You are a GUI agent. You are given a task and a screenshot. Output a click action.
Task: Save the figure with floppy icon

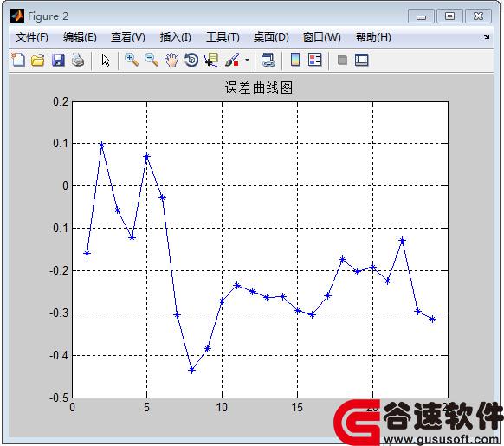click(58, 60)
